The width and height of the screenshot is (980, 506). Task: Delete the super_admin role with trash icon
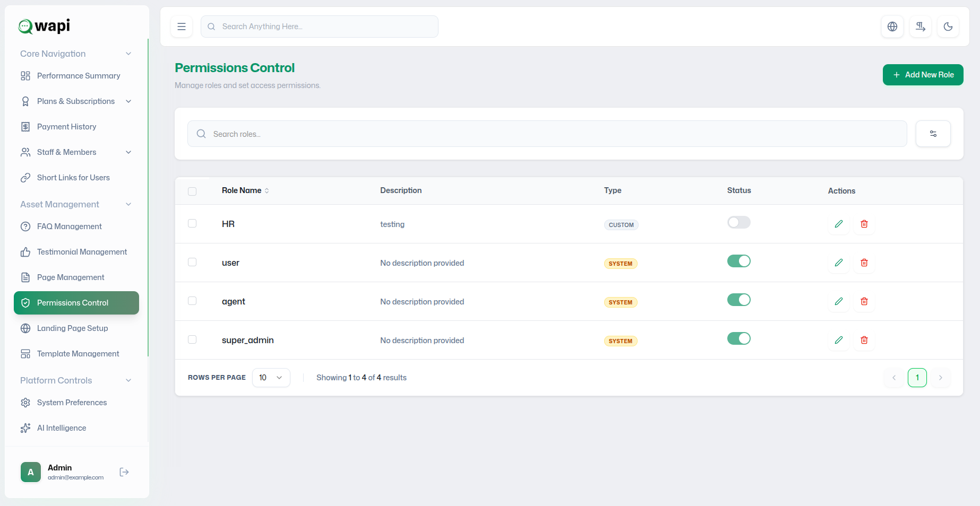tap(864, 340)
